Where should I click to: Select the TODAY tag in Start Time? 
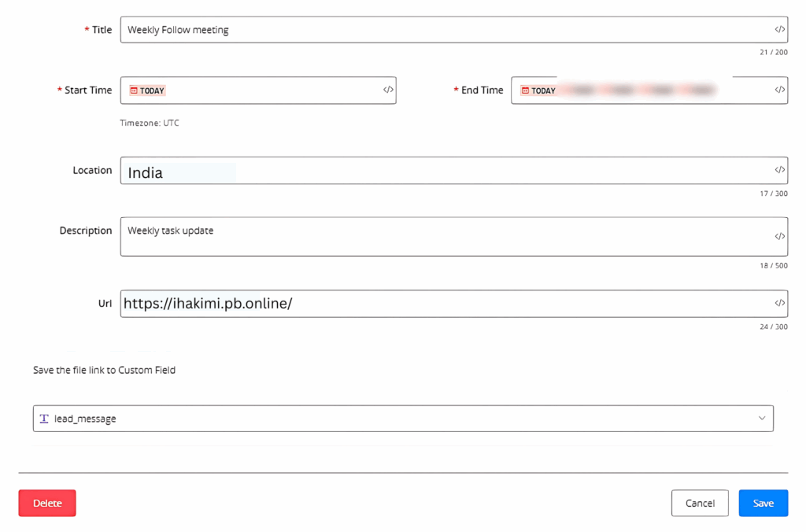[x=148, y=91]
